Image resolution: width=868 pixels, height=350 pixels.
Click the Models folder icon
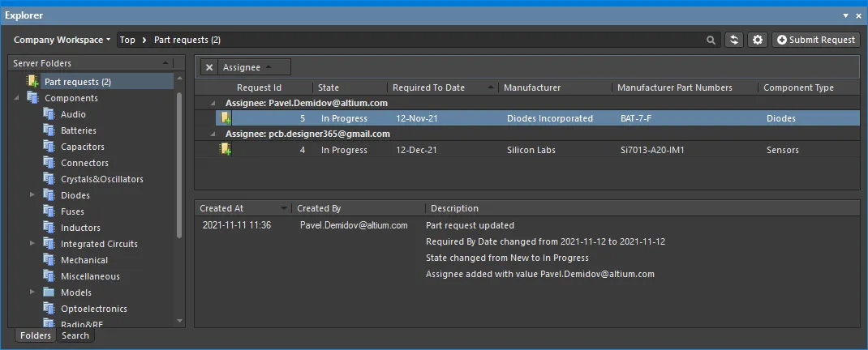tap(49, 292)
